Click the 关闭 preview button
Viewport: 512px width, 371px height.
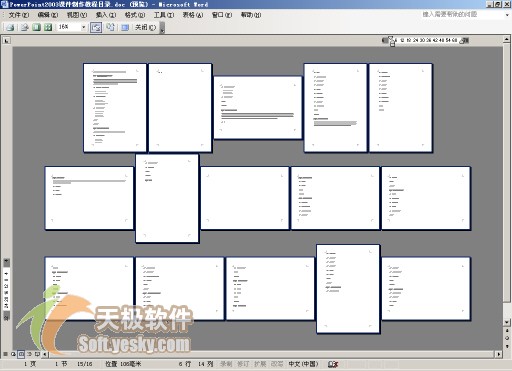(145, 27)
